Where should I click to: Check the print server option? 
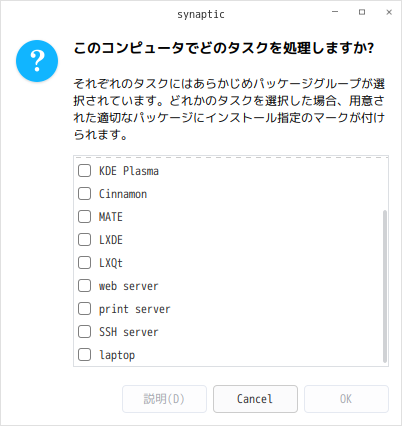point(84,309)
